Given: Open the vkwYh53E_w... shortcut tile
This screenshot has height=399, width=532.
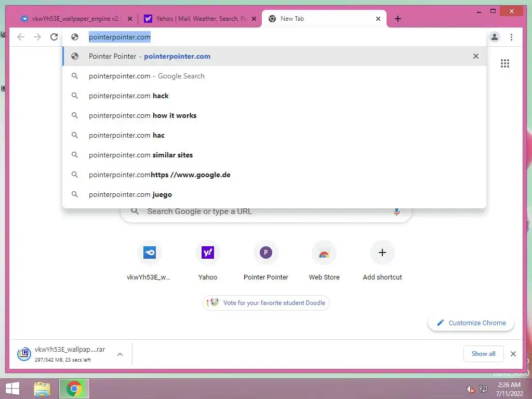Looking at the screenshot, I should pos(149,260).
